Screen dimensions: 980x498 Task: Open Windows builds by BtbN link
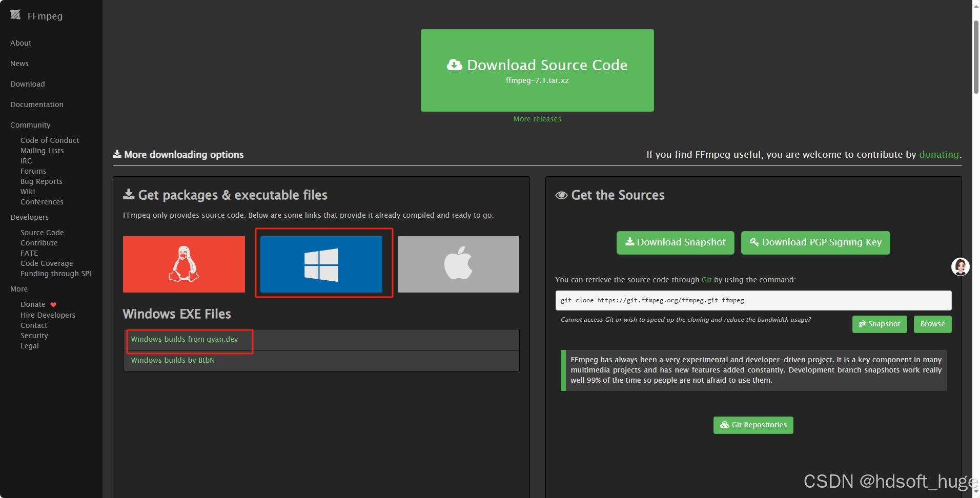173,360
